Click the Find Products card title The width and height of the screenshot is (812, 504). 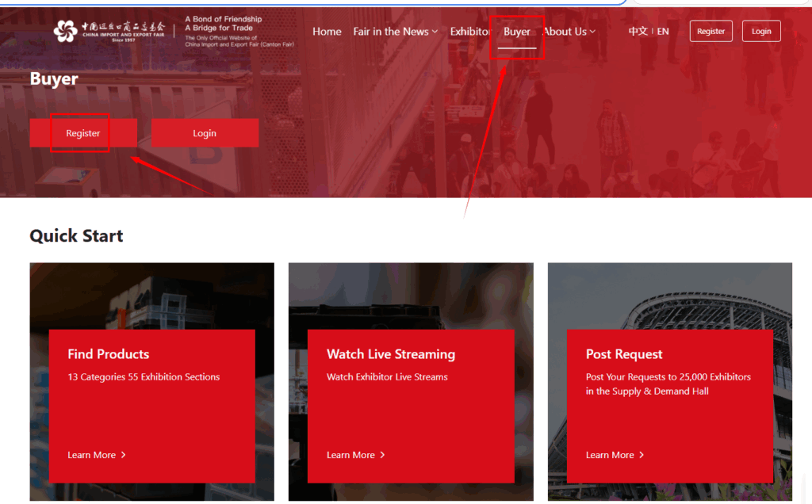pos(108,354)
